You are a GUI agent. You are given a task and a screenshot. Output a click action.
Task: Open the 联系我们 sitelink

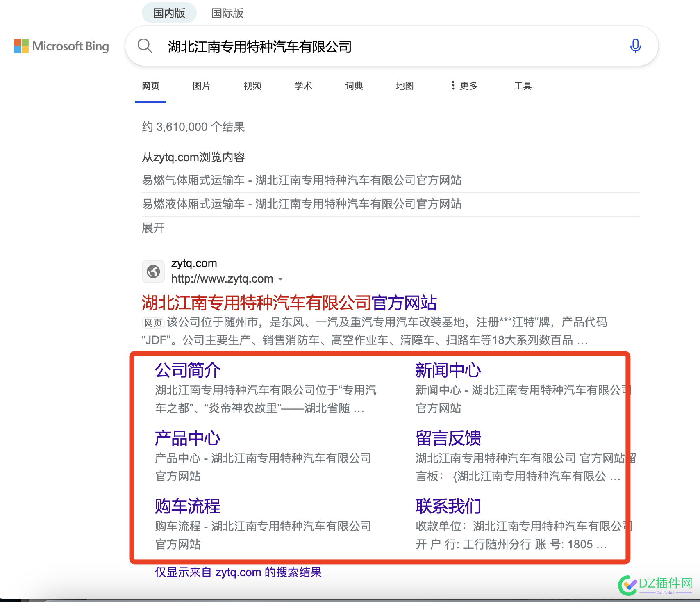[448, 506]
